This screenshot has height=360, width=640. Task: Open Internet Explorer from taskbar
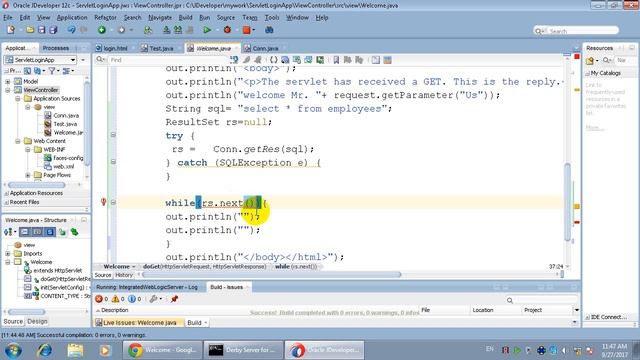[44, 350]
